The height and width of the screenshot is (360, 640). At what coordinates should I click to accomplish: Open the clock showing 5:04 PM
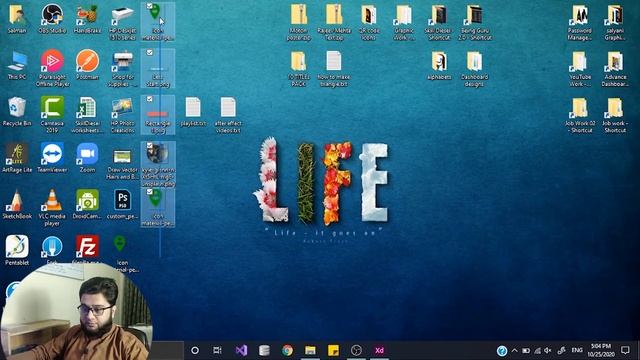tap(601, 350)
